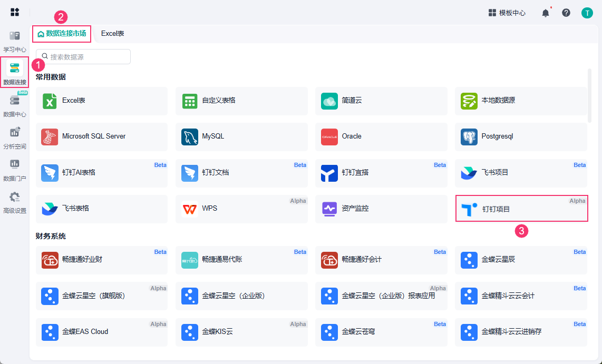Open the user avatar T
Viewport: 602px width, 364px height.
(x=587, y=13)
